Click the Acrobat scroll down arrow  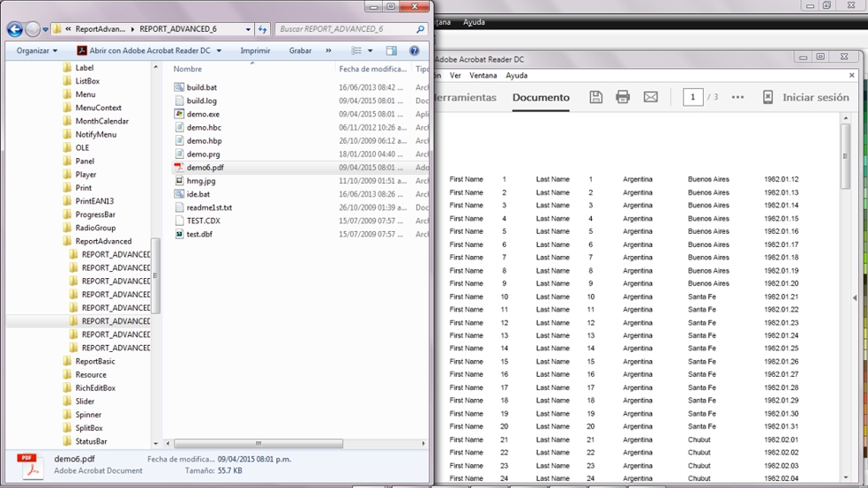click(x=845, y=477)
